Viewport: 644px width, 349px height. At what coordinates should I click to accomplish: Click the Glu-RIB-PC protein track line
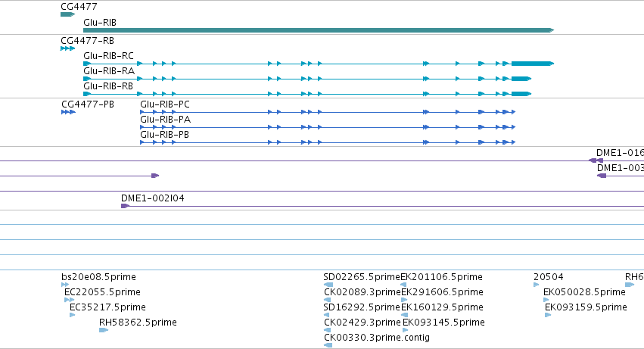[x=328, y=112]
